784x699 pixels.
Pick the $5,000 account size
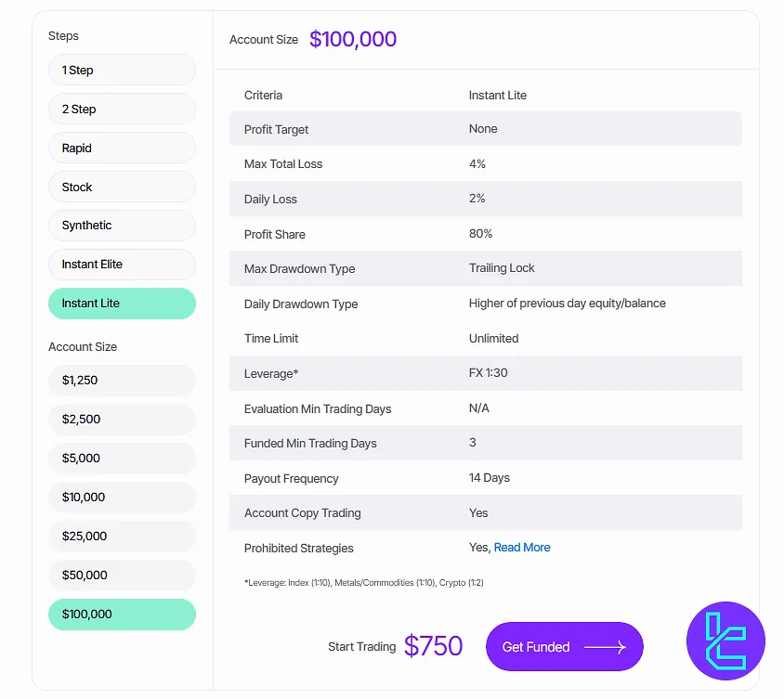click(122, 459)
